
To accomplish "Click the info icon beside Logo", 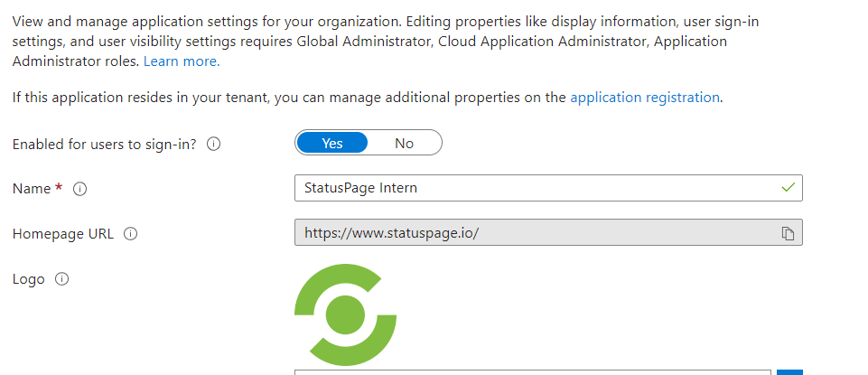I will click(61, 279).
